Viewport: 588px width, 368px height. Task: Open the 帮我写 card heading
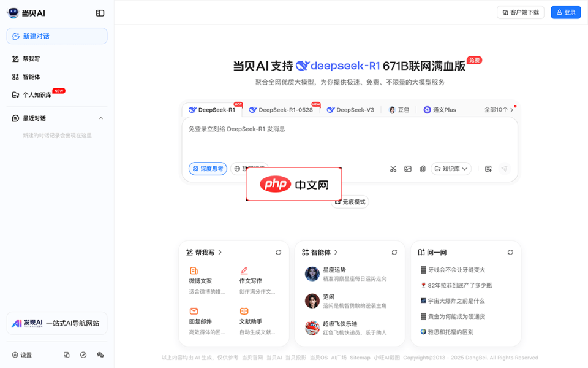[205, 252]
